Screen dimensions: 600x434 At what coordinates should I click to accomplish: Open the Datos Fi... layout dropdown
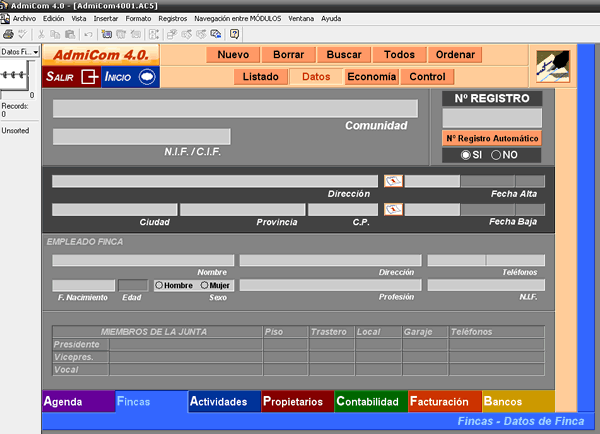[20, 52]
